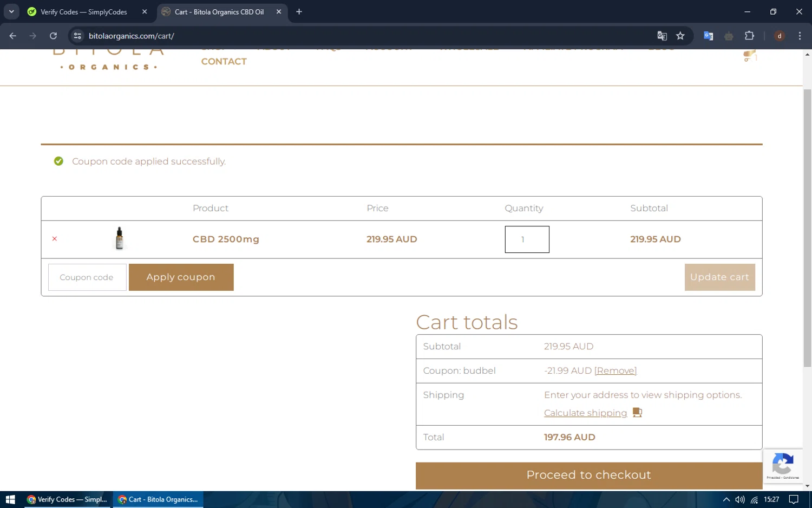Click the Coupon code input field

(87, 277)
